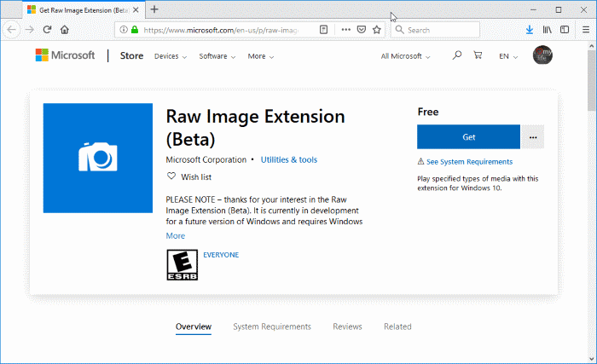Save page to Pocket
Screen dimensions: 597x364
(362, 30)
